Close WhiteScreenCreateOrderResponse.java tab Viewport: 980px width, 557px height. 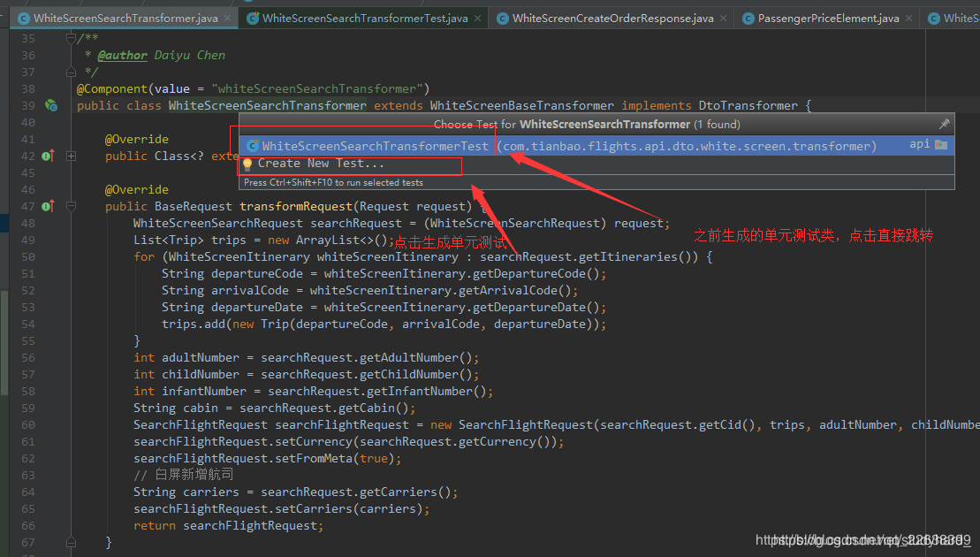point(723,19)
